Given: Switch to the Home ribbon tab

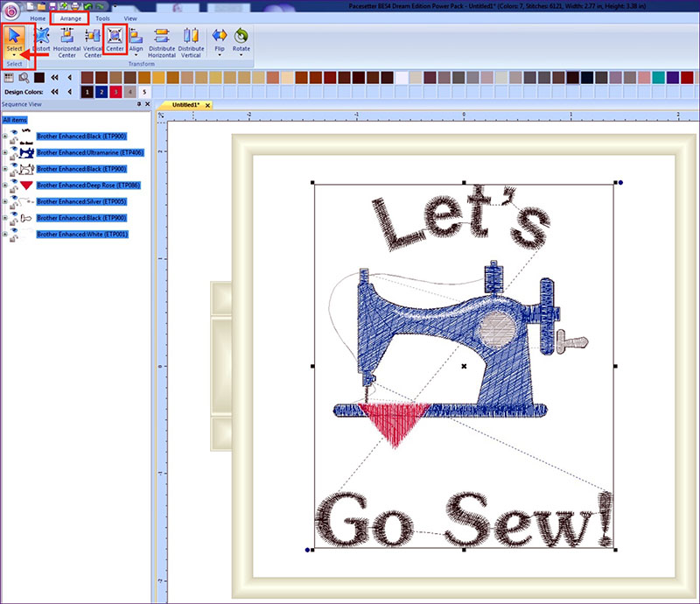Looking at the screenshot, I should [38, 18].
